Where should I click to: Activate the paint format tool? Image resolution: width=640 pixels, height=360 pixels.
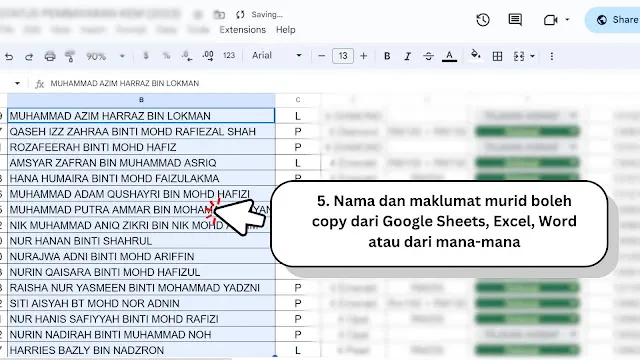pos(70,56)
